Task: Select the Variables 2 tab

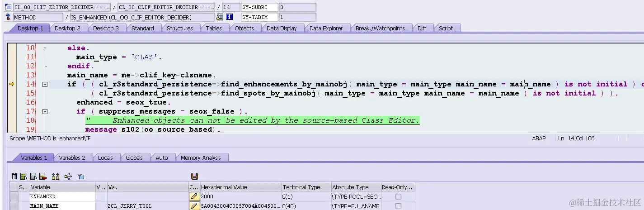Action: [72, 157]
